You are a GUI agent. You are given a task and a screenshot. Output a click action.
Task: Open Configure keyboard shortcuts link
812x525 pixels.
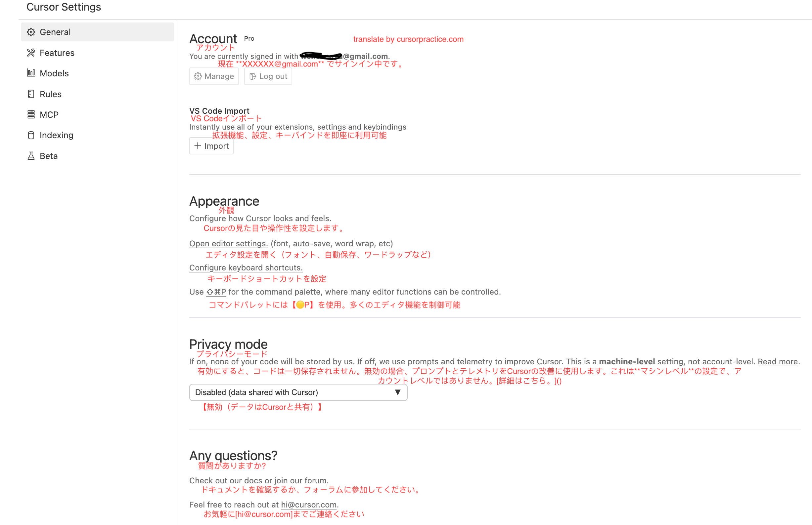coord(246,268)
